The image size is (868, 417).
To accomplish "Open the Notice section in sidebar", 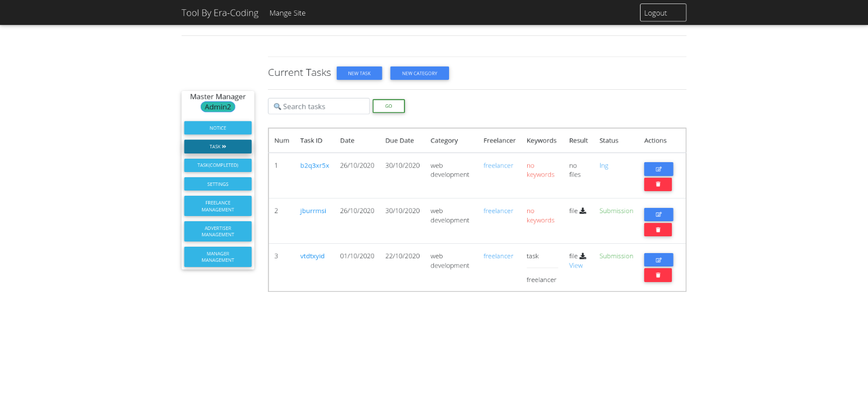I will click(x=218, y=128).
